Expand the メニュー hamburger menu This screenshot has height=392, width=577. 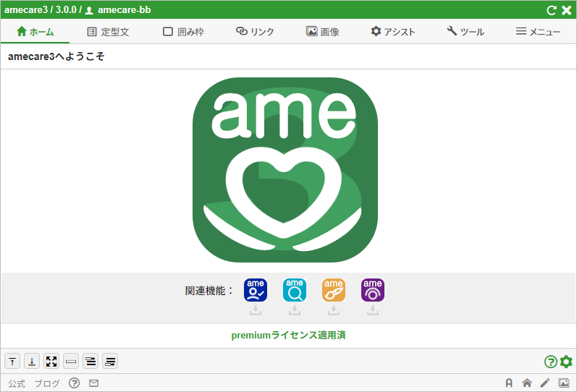tap(538, 32)
